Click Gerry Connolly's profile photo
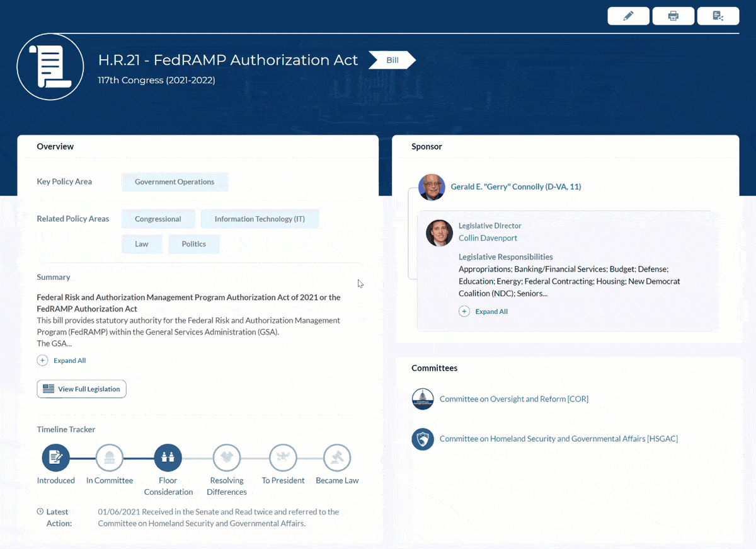Screen dimensions: 756x549 coord(432,187)
